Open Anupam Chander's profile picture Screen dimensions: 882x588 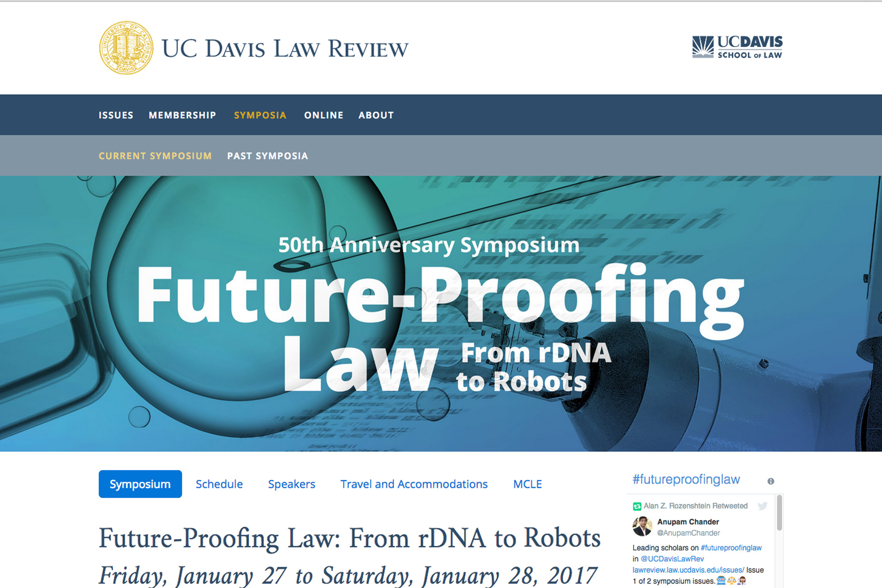coord(642,526)
